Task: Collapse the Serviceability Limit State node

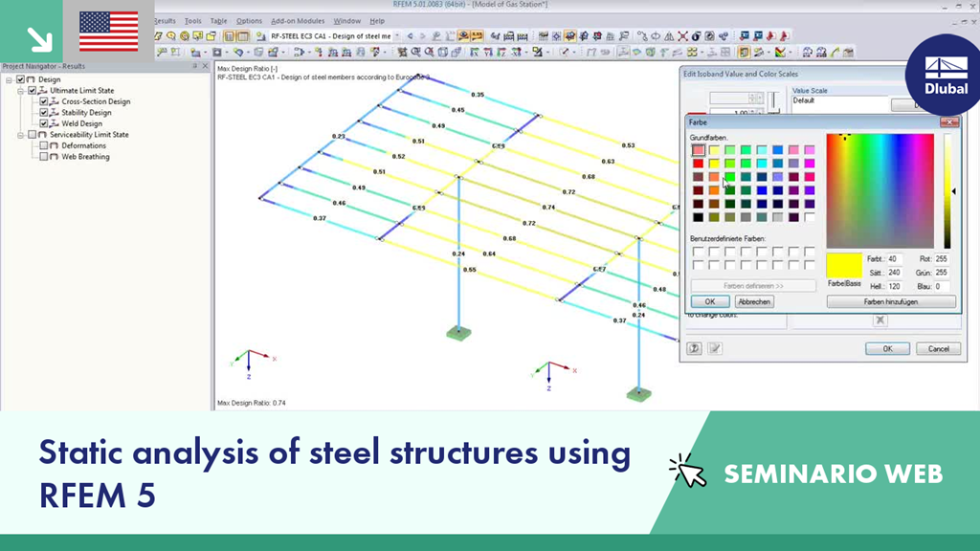Action: 20,135
